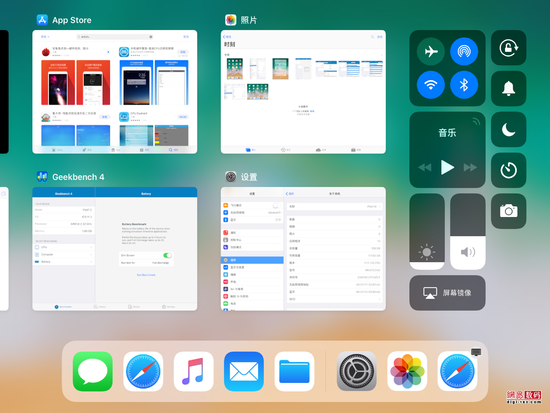Turn off Wi-Fi in Control Center

[x=431, y=85]
